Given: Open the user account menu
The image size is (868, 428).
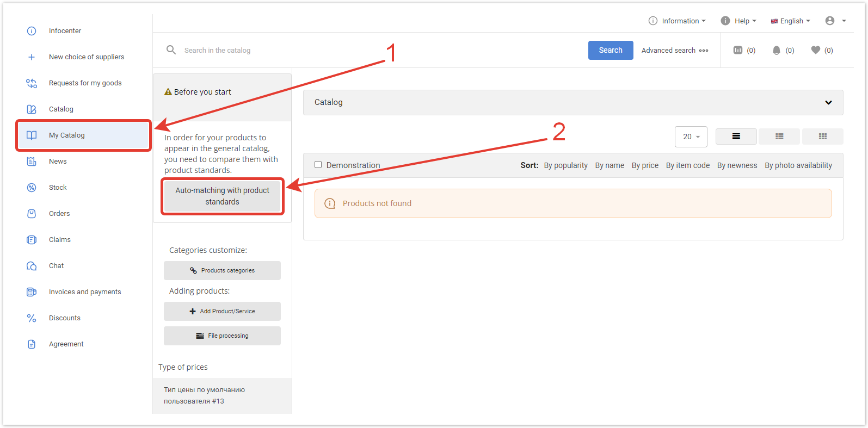Looking at the screenshot, I should [835, 21].
